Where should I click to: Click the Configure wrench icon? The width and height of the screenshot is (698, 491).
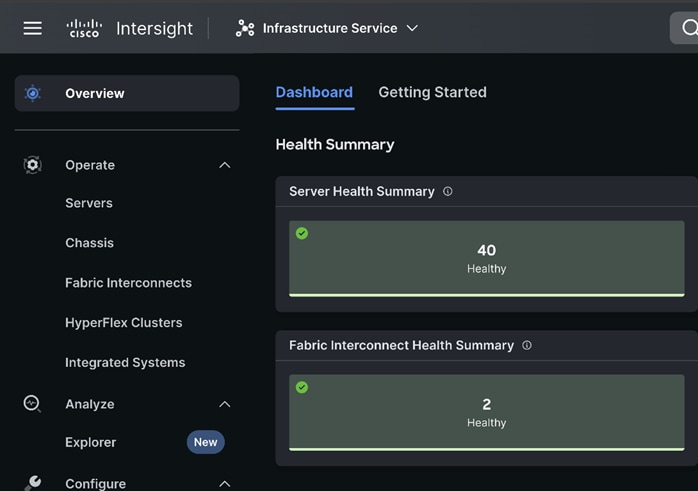[x=33, y=483]
